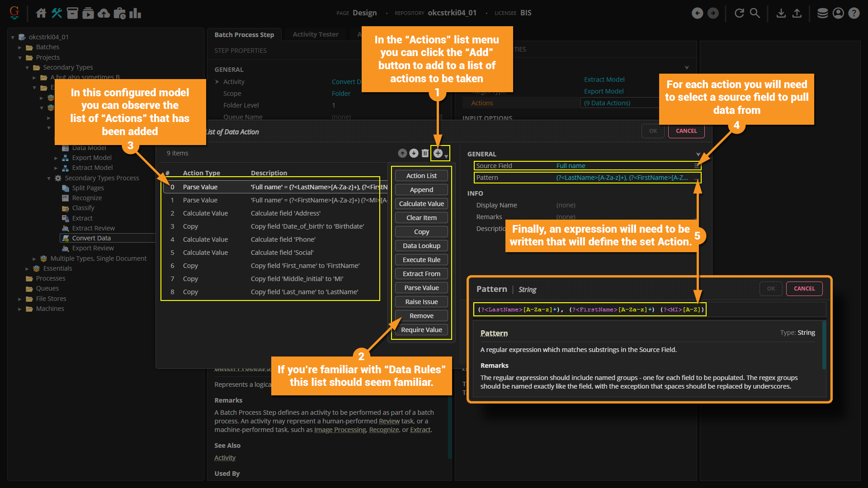Cancel the Pattern editor dialog
Image resolution: width=868 pixels, height=488 pixels.
[804, 289]
